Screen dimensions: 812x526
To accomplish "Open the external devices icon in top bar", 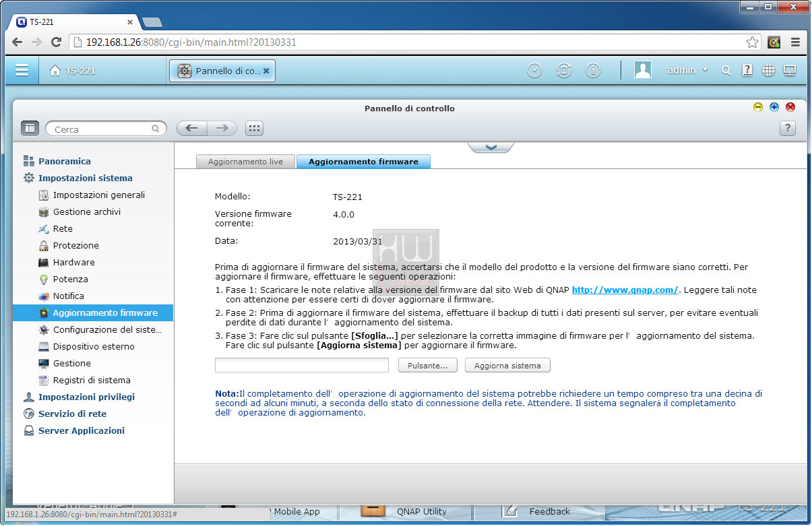I will click(x=564, y=70).
